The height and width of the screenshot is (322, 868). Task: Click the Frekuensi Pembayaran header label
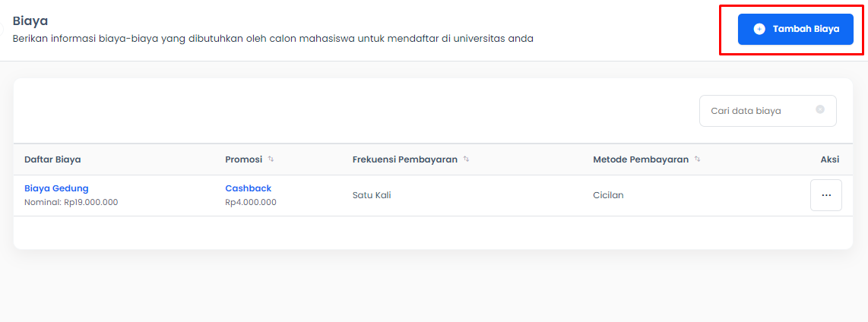tap(404, 159)
